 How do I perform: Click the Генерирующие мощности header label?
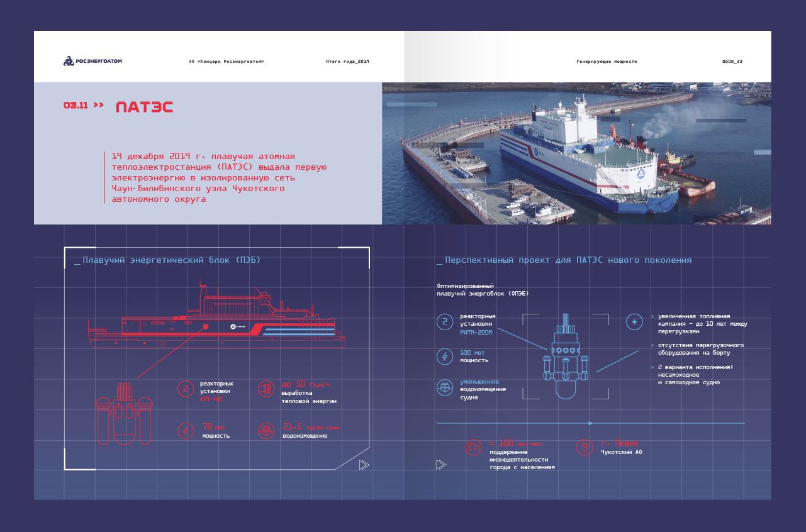click(607, 62)
